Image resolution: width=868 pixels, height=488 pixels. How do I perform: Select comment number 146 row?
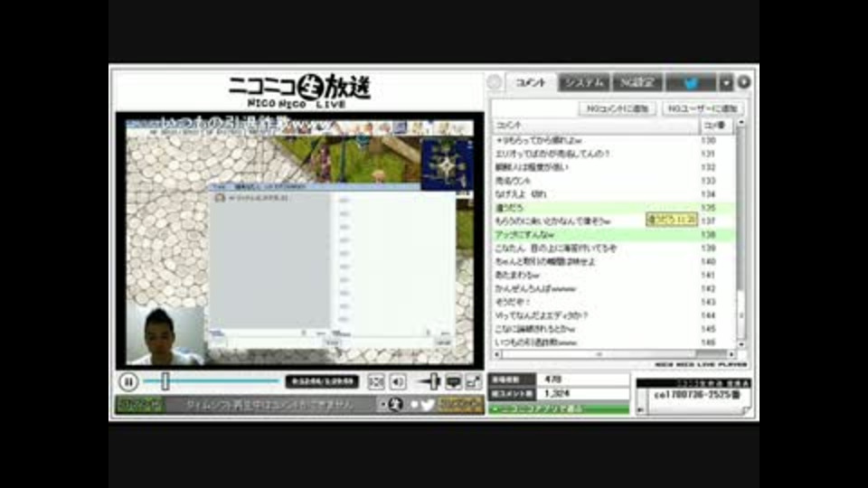[614, 342]
